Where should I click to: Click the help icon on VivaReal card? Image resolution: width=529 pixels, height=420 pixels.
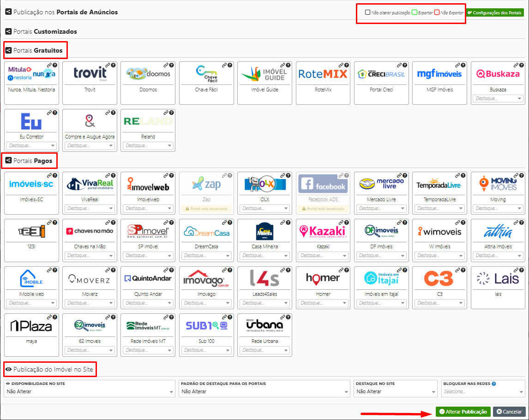click(x=113, y=176)
